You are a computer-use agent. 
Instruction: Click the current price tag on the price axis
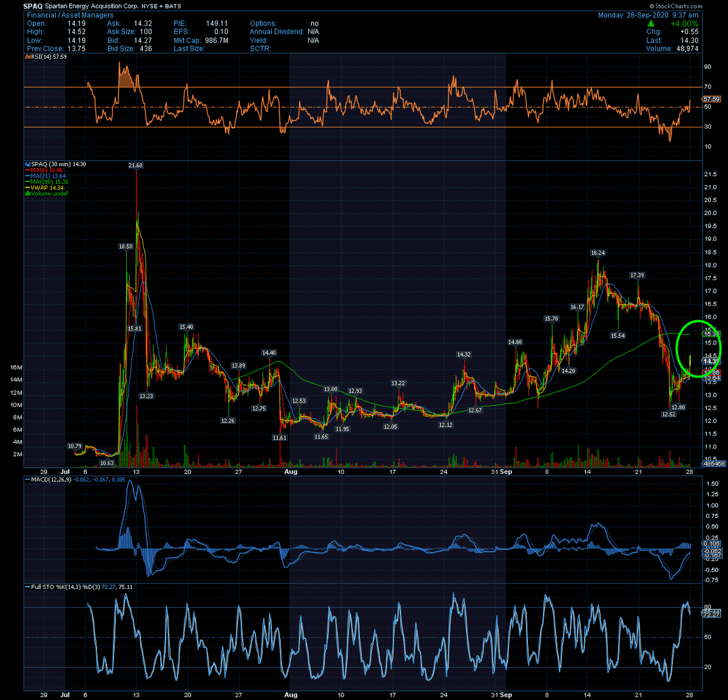(710, 362)
